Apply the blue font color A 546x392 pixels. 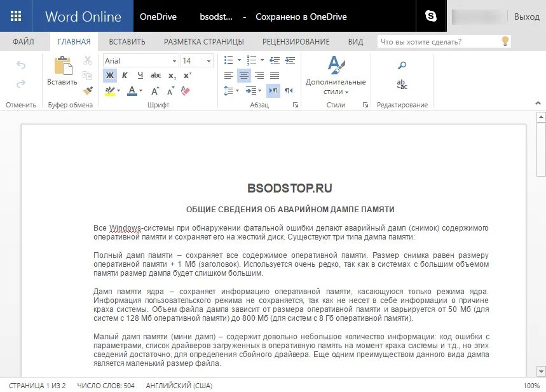coord(132,91)
